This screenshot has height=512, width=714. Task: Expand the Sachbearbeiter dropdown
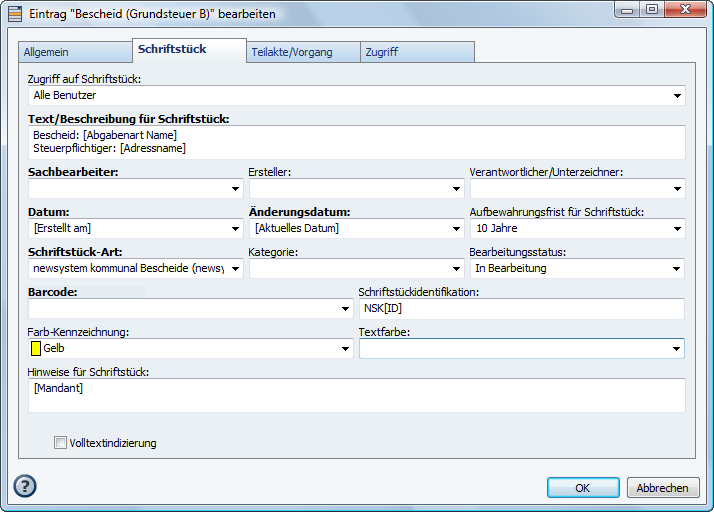pyautogui.click(x=236, y=188)
